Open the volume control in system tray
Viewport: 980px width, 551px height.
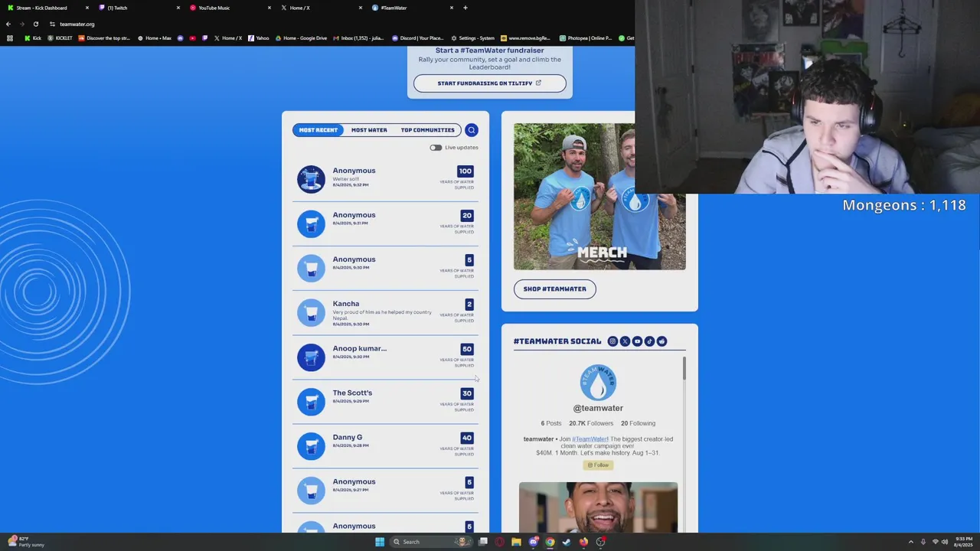click(x=945, y=542)
